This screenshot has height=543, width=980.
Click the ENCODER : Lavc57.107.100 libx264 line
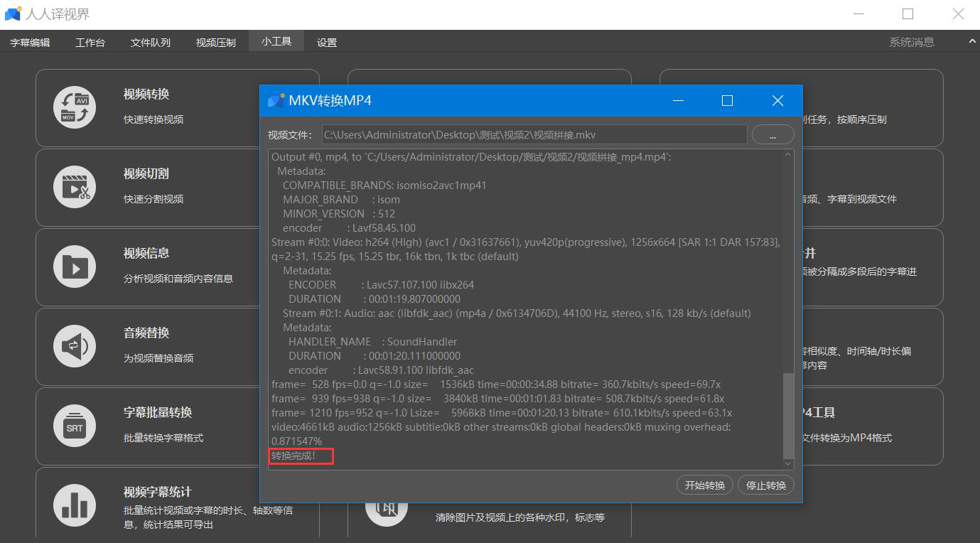click(x=381, y=285)
